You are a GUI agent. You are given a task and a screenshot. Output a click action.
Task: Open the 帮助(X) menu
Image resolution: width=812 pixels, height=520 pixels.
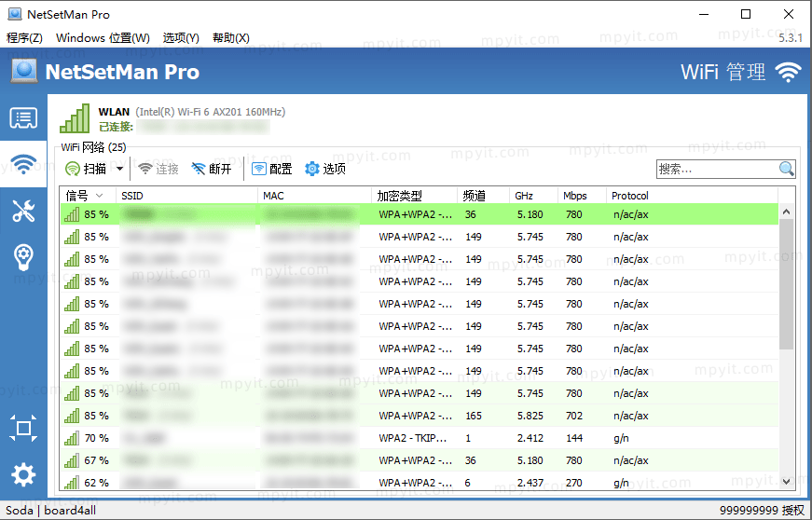(231, 38)
